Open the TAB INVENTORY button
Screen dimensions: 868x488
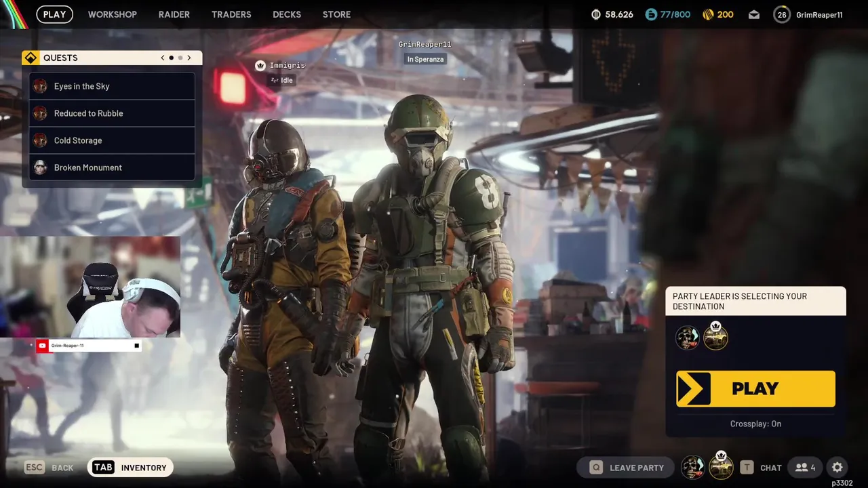[130, 467]
